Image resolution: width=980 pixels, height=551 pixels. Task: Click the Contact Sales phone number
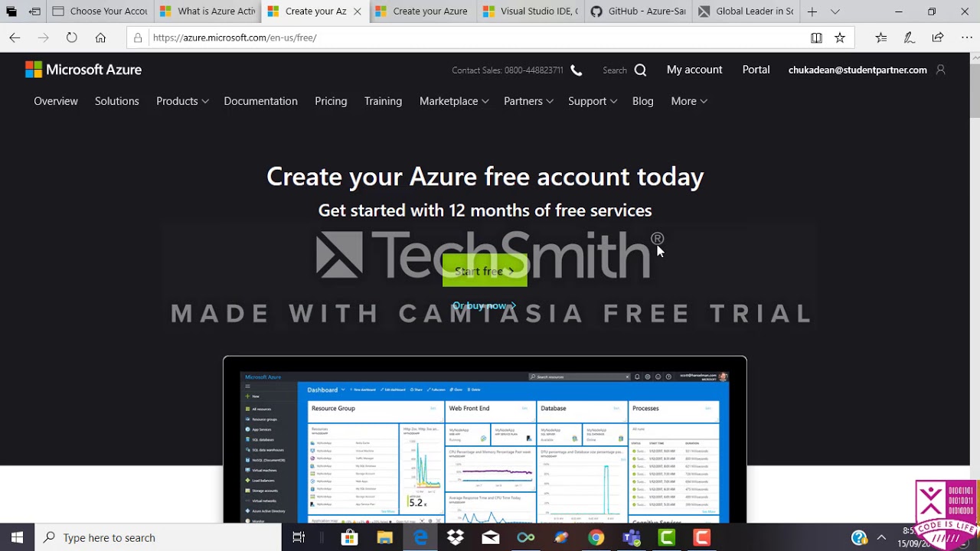534,70
